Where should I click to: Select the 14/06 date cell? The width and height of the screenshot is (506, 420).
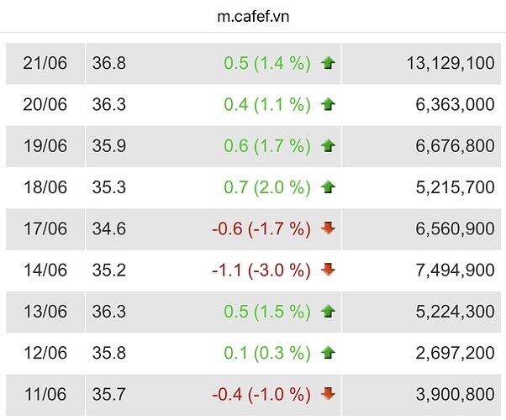pyautogui.click(x=45, y=270)
